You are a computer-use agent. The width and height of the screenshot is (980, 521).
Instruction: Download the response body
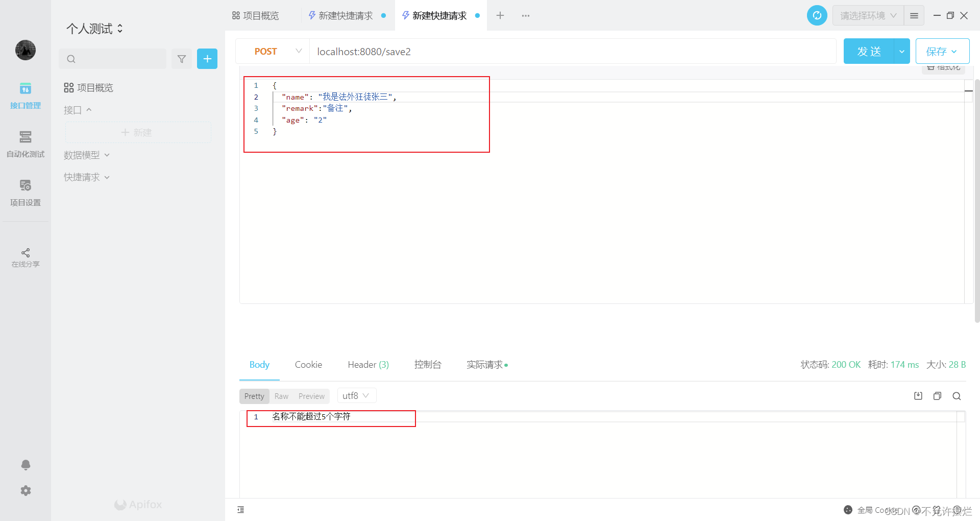click(918, 396)
